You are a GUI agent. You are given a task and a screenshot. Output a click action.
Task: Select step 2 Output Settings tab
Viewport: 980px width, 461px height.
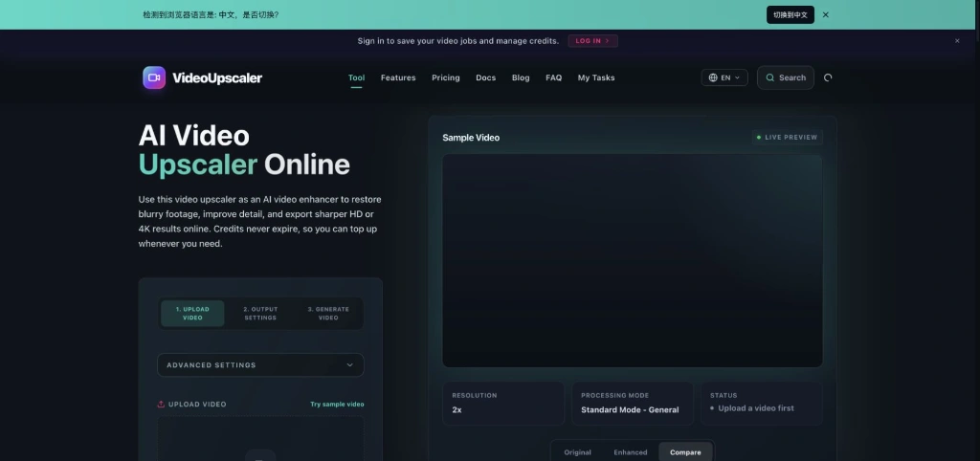tap(260, 314)
